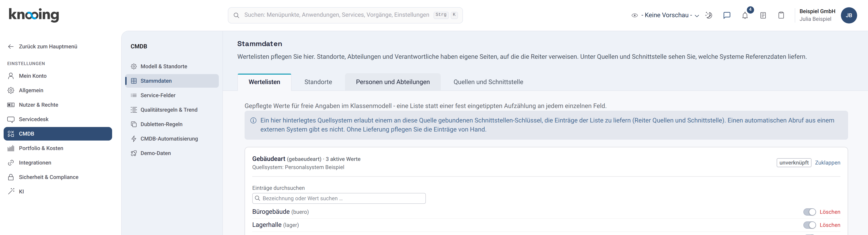The width and height of the screenshot is (868, 235).
Task: Click the Beispiel GmbH company name
Action: point(817,11)
